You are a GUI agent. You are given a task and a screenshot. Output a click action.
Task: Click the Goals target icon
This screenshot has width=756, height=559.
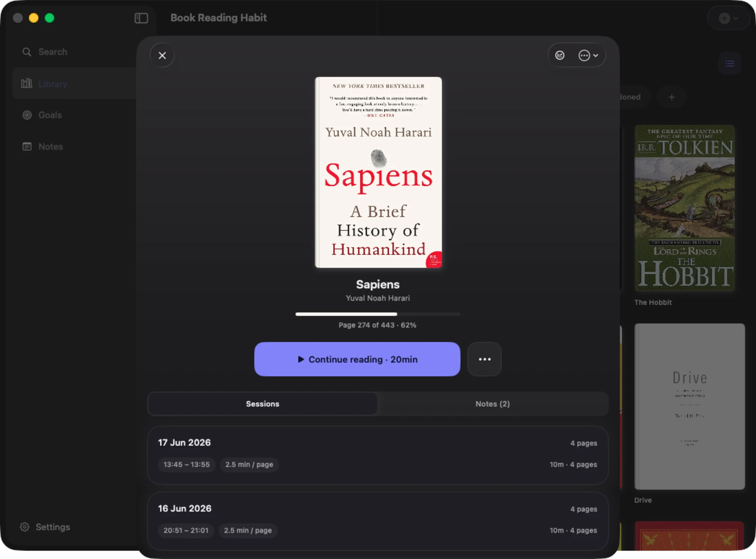click(27, 115)
